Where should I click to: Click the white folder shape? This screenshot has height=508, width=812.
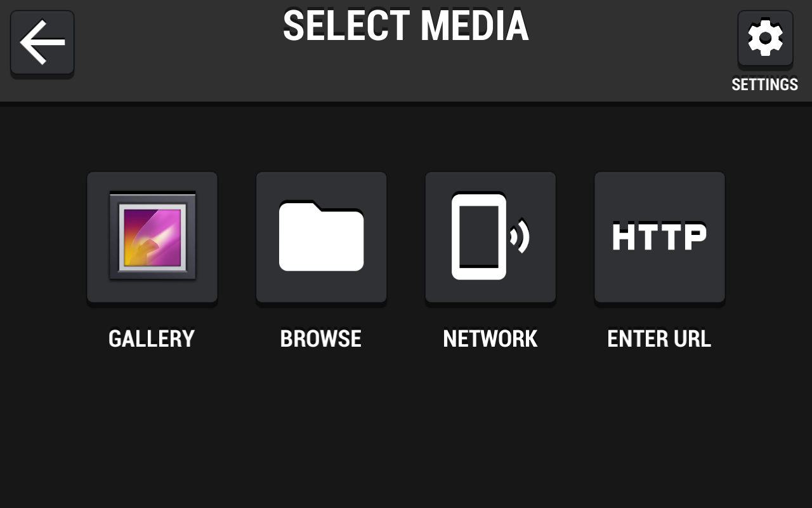click(x=322, y=236)
